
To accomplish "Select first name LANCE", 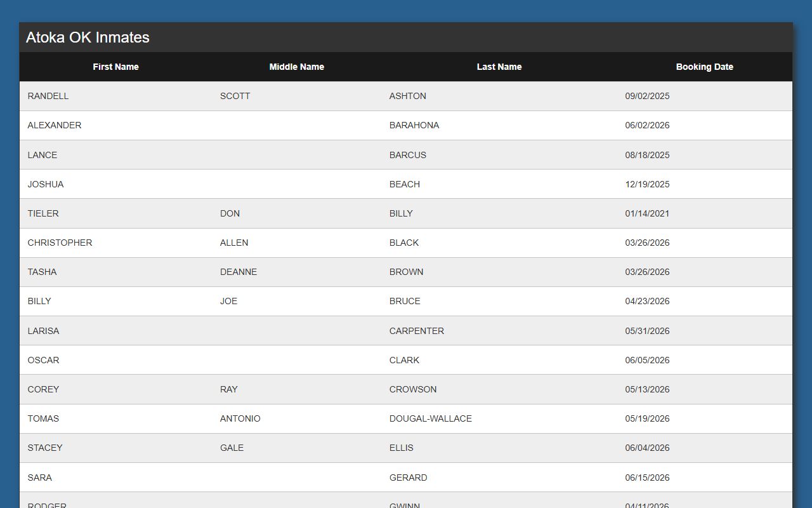I will click(x=43, y=155).
